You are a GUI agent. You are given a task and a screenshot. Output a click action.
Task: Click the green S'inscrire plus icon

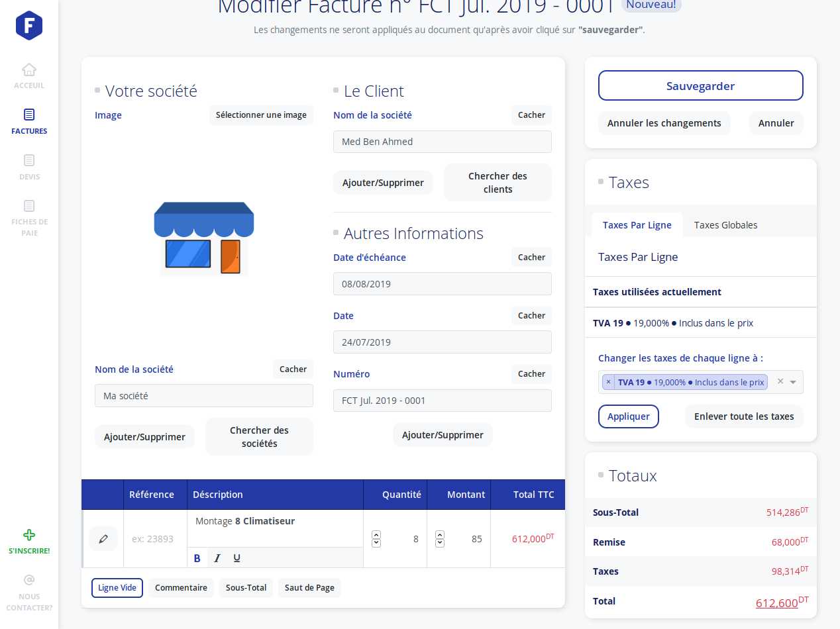pos(29,535)
